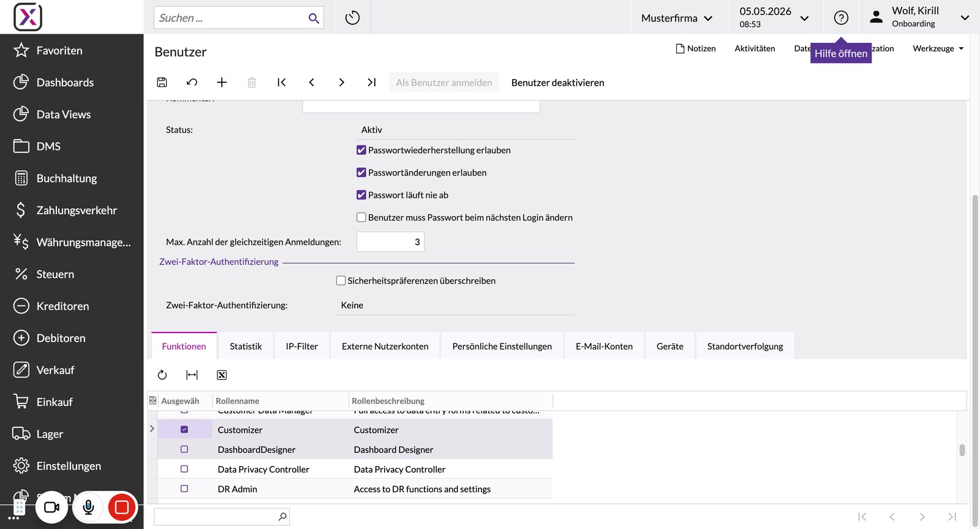980x529 pixels.
Task: Go to first record in form toolbar
Action: coord(282,82)
